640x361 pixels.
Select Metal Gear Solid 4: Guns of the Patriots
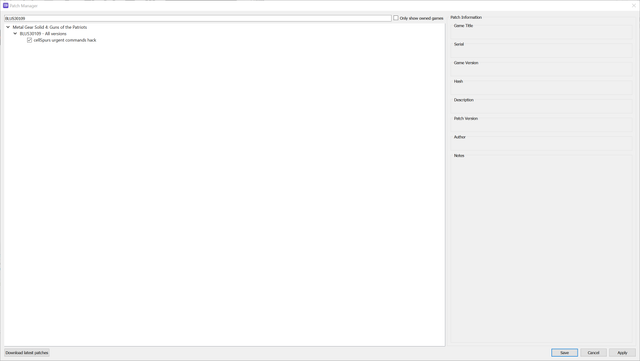tap(50, 27)
